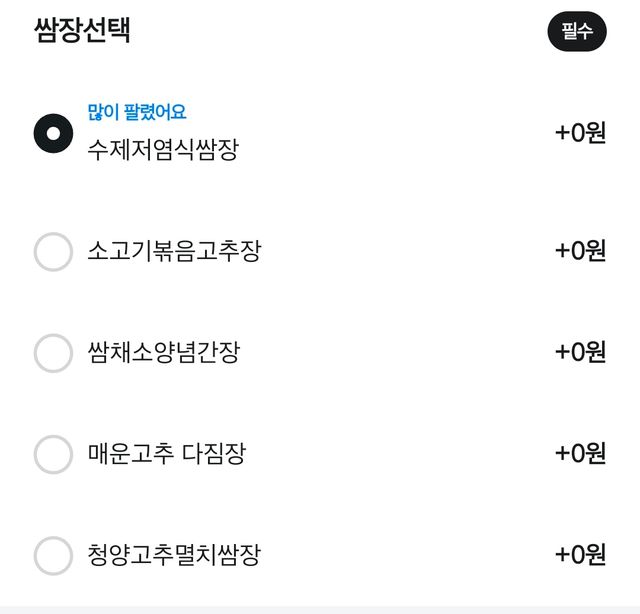Click the black dot of the checked radio
Image resolution: width=640 pixels, height=614 pixels.
[x=53, y=133]
